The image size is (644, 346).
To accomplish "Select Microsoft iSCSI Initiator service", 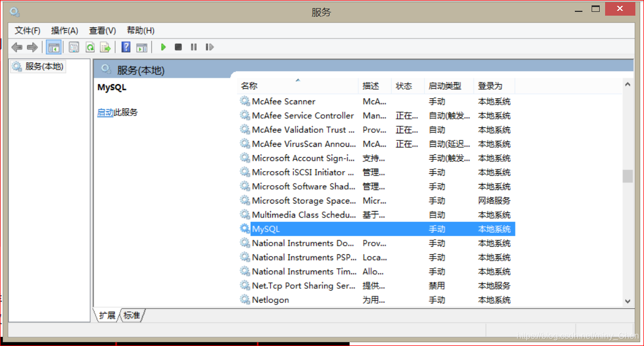I will tap(376, 172).
